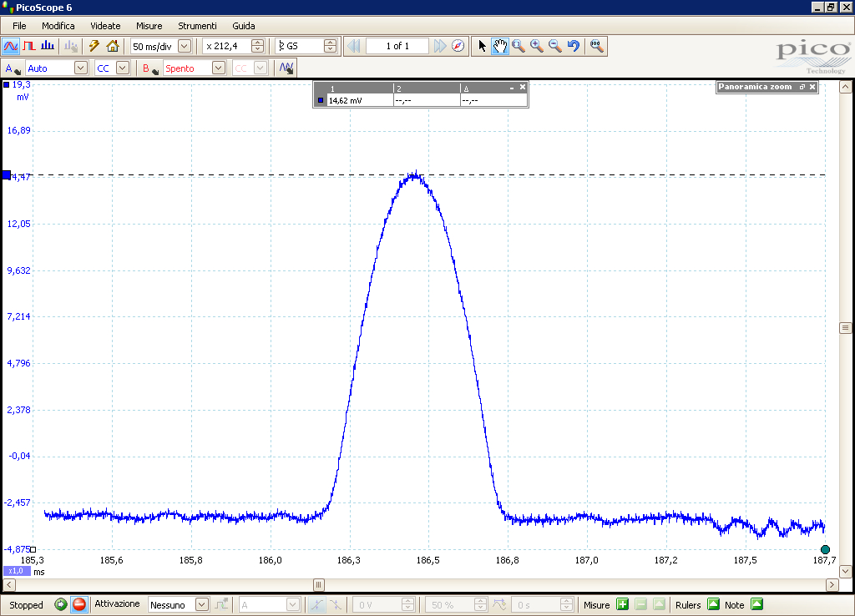Open the File menu

pyautogui.click(x=20, y=26)
